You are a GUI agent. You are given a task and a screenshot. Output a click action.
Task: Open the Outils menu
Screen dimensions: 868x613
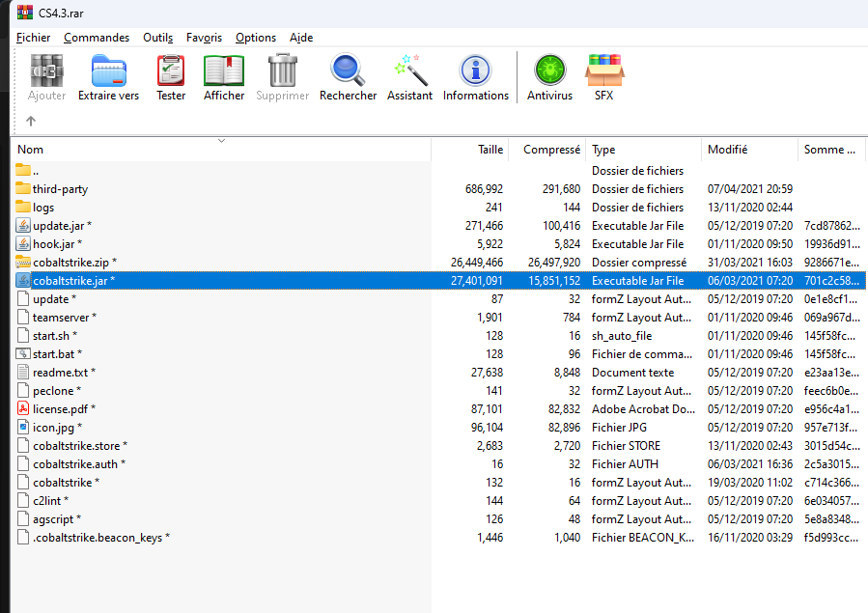point(157,38)
